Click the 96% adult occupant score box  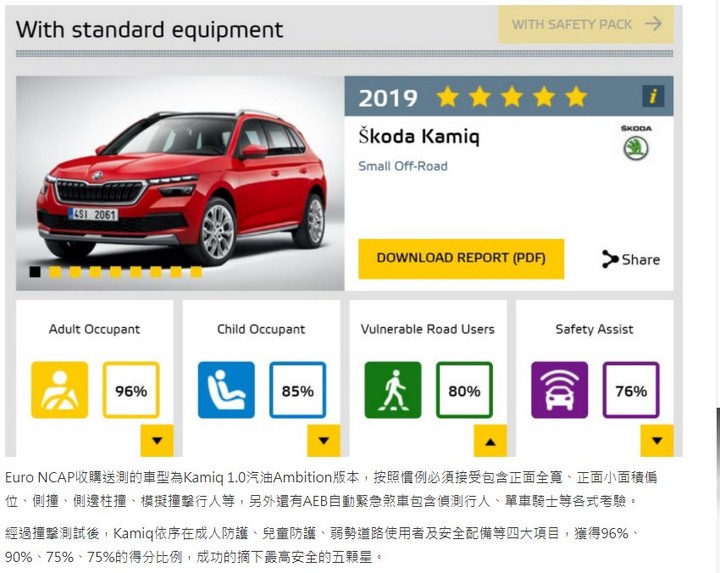click(131, 390)
